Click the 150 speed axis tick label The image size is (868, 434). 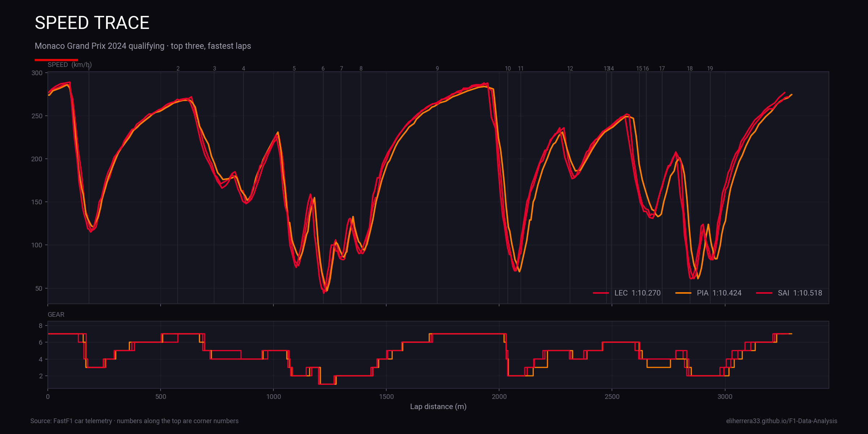point(37,202)
